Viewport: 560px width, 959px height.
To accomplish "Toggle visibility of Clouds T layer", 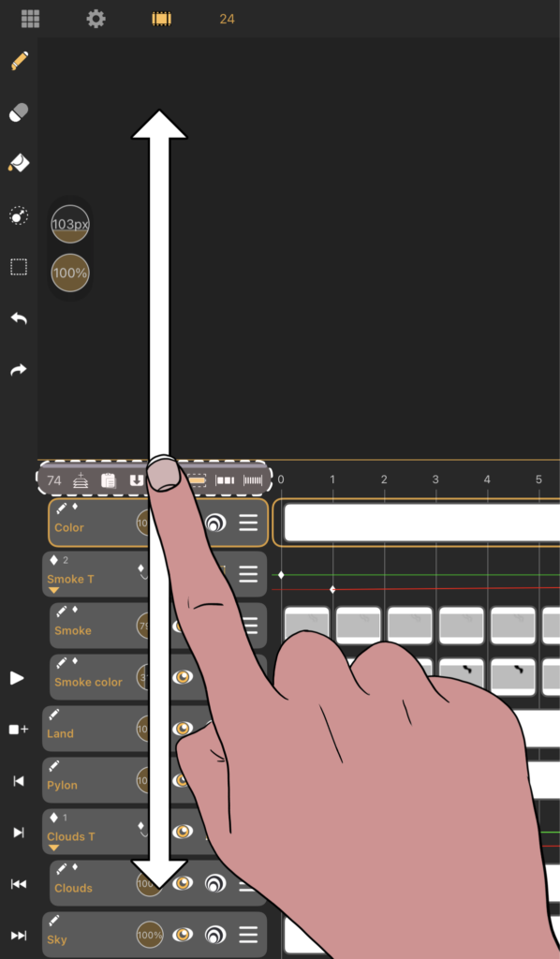I will 183,832.
